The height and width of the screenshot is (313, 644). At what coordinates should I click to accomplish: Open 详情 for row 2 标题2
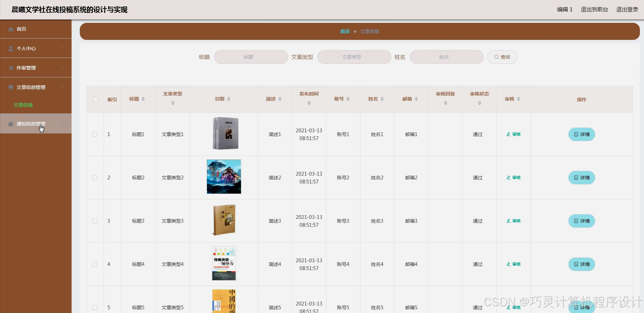(582, 178)
